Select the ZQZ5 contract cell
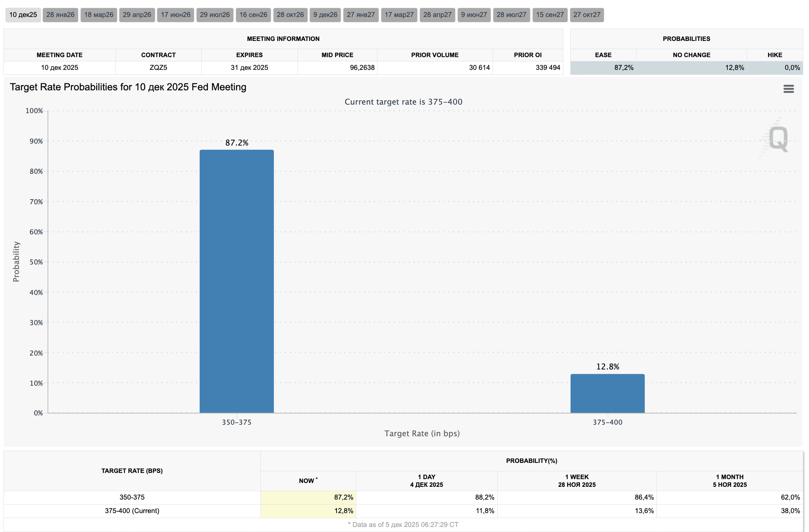 point(158,68)
